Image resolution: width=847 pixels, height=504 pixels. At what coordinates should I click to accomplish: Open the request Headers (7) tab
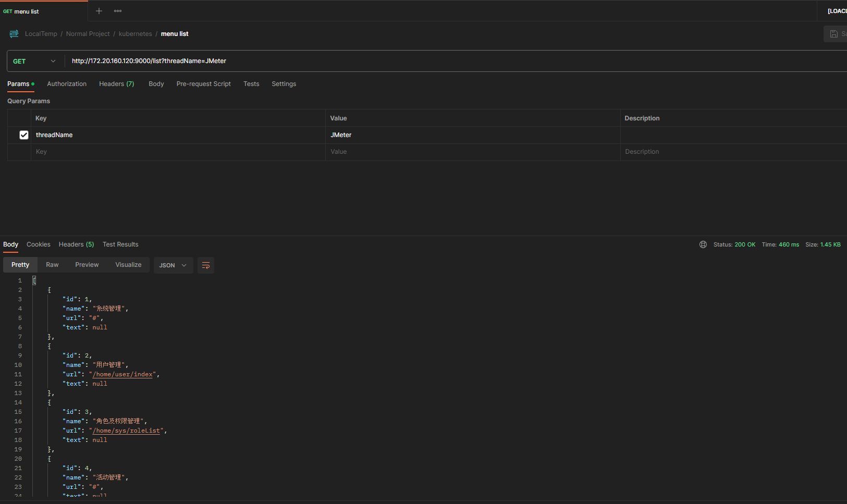pos(116,84)
